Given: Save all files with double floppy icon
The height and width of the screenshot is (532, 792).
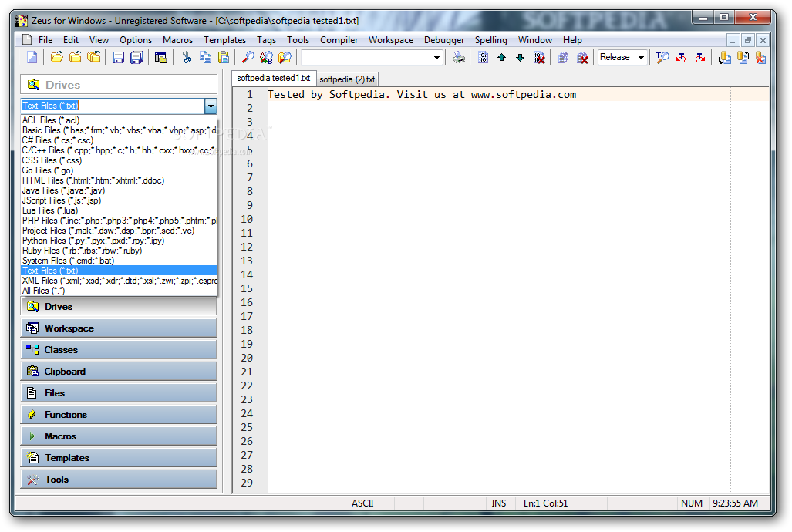Looking at the screenshot, I should click(x=136, y=58).
